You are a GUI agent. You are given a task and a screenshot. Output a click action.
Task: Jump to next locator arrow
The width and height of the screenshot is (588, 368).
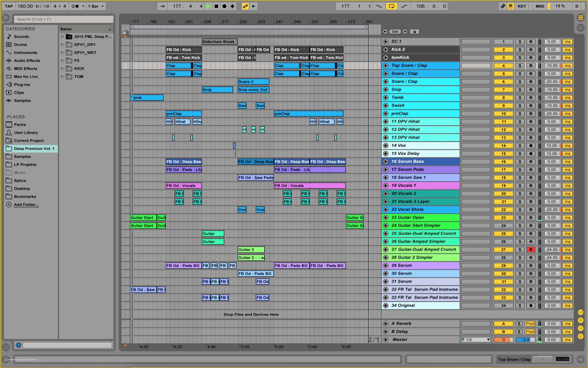click(405, 31)
